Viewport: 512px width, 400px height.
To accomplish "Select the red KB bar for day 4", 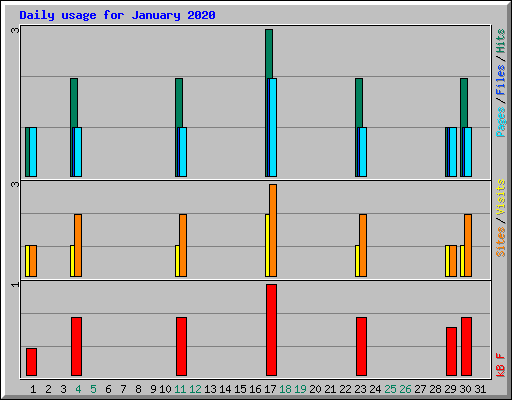I will pyautogui.click(x=76, y=347).
